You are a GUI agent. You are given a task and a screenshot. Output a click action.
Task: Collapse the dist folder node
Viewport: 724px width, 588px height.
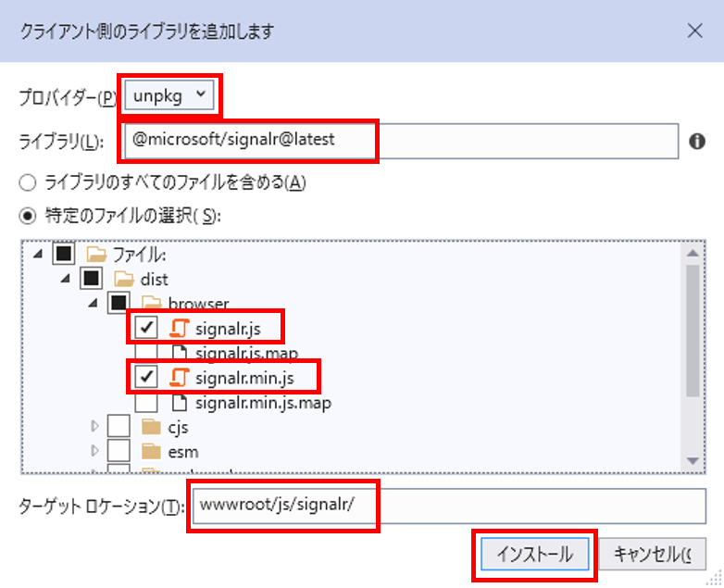[x=66, y=277]
